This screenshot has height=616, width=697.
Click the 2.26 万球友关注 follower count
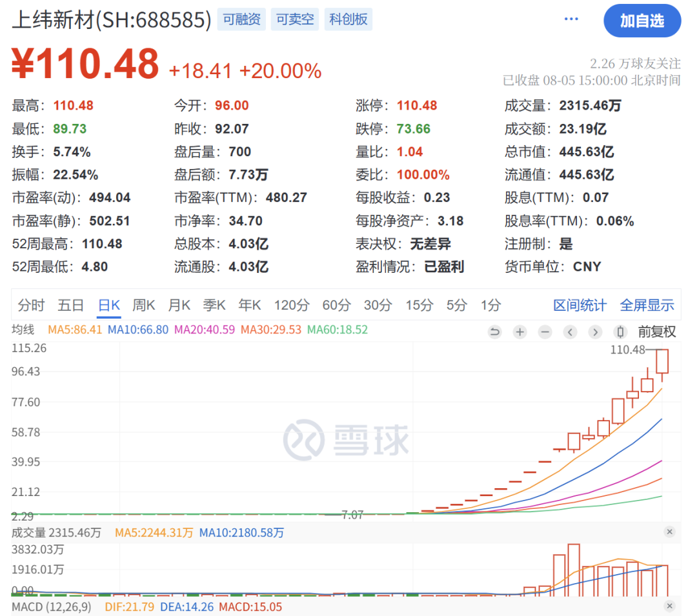pos(635,63)
